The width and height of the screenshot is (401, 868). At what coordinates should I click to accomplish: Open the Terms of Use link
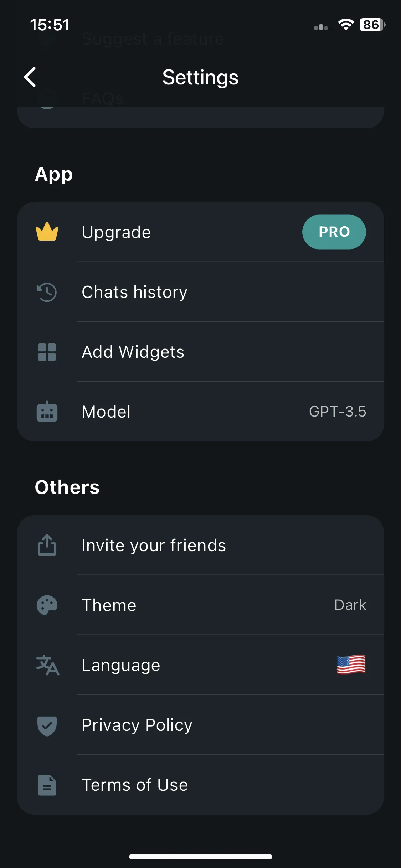pos(200,785)
